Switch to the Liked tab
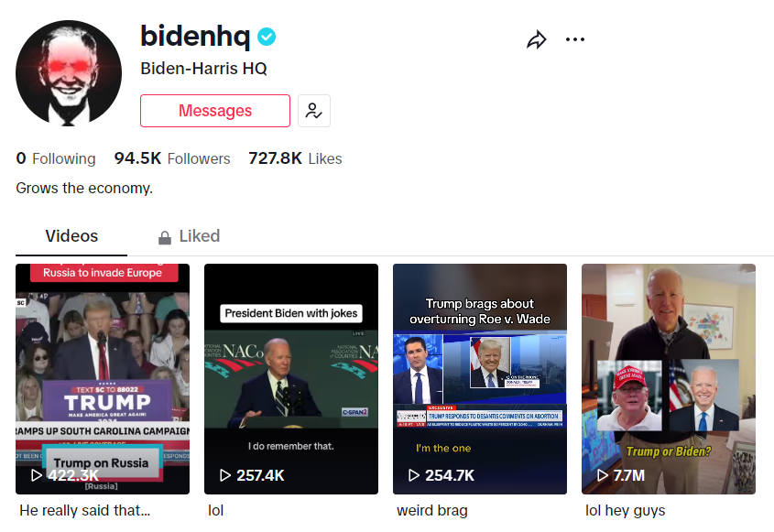 pos(199,236)
